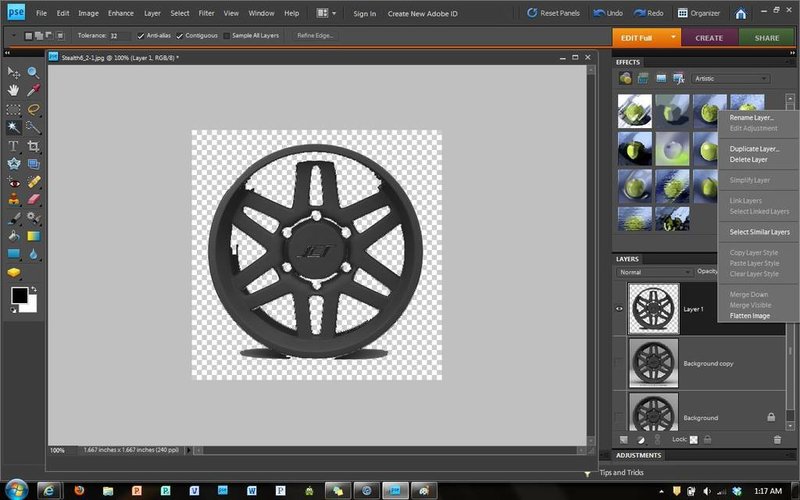
Task: Select the Quick Selection brush tool
Action: 33,127
